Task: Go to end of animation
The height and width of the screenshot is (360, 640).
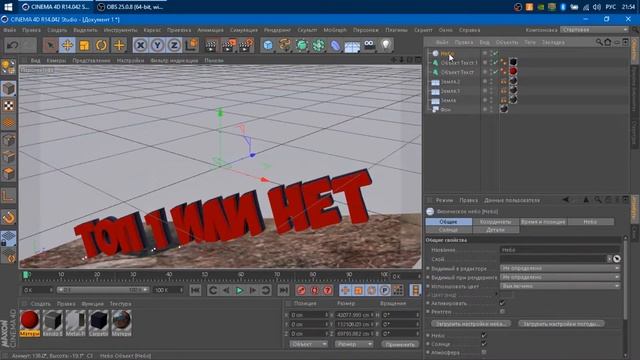Action: tap(283, 290)
